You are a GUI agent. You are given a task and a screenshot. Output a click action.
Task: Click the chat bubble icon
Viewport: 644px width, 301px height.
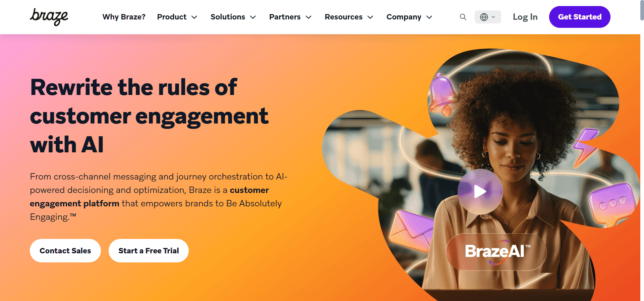point(612,203)
